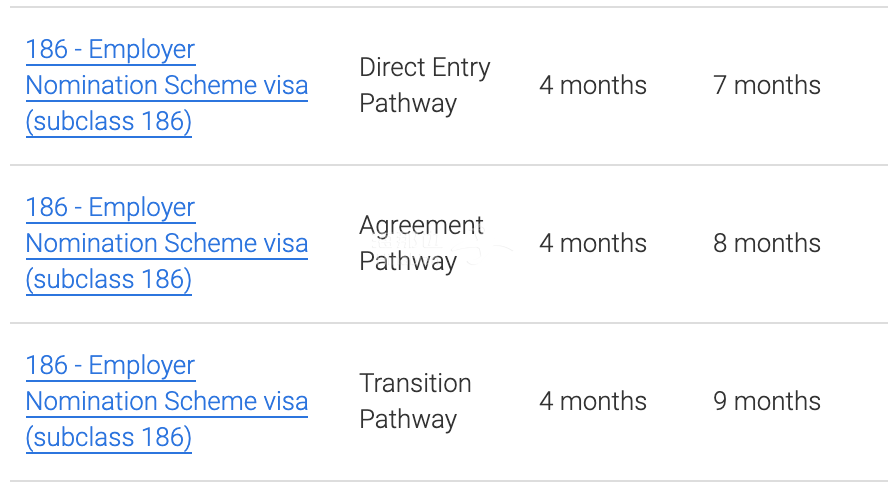Click '(subclass 186)' link text in Transition Pathway row
This screenshot has width=888, height=492.
(x=108, y=437)
